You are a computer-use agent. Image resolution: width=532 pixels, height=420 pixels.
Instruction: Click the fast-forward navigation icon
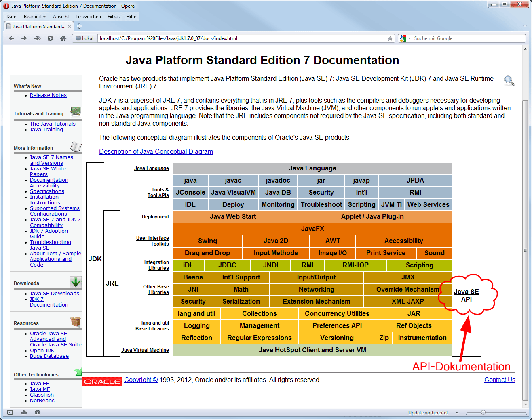[x=37, y=38]
